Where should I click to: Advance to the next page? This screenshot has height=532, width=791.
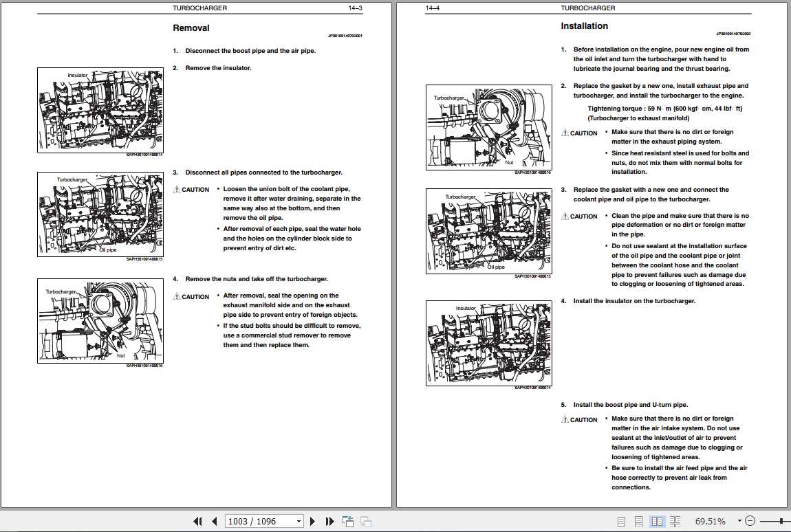312,522
